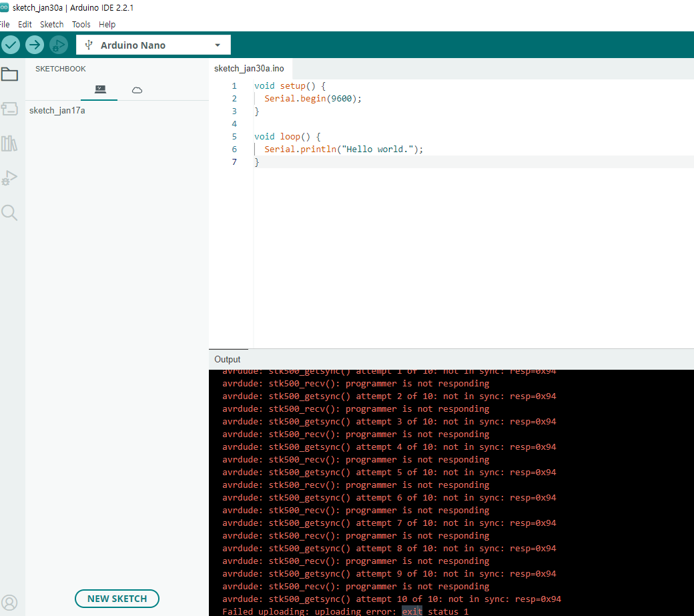
Task: Open the Library Manager books icon
Action: [x=10, y=143]
